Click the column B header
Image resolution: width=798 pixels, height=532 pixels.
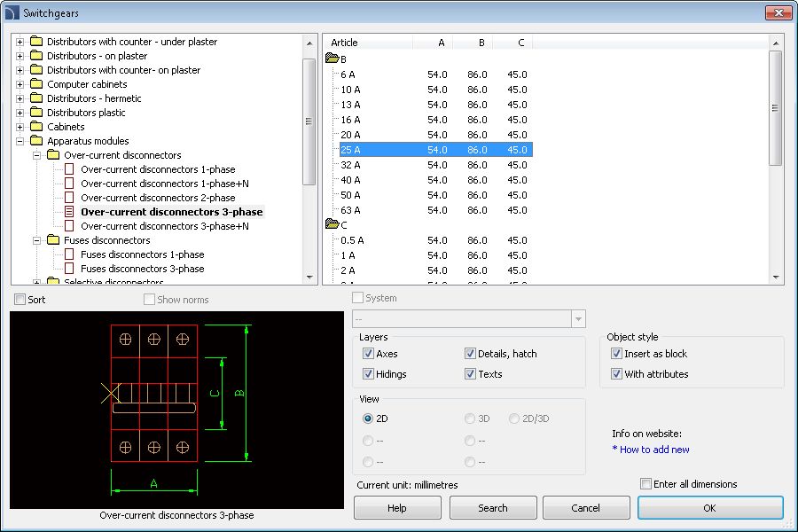[474, 43]
